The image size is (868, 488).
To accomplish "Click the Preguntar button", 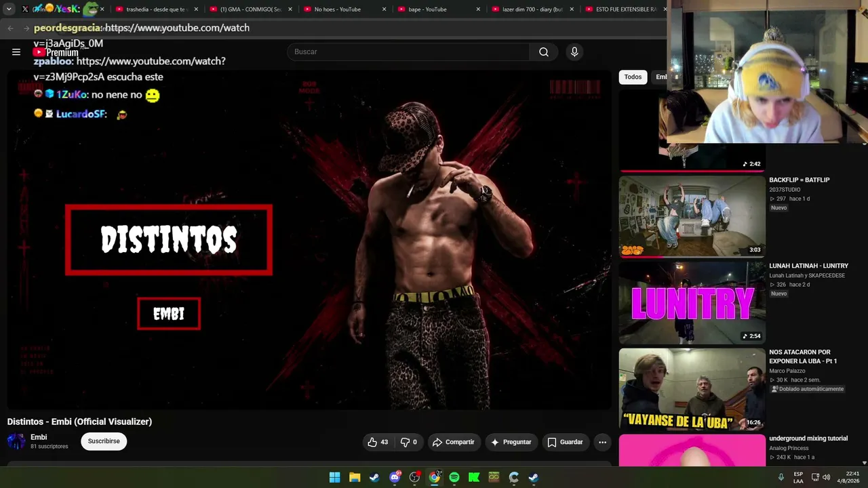I will pos(511,442).
